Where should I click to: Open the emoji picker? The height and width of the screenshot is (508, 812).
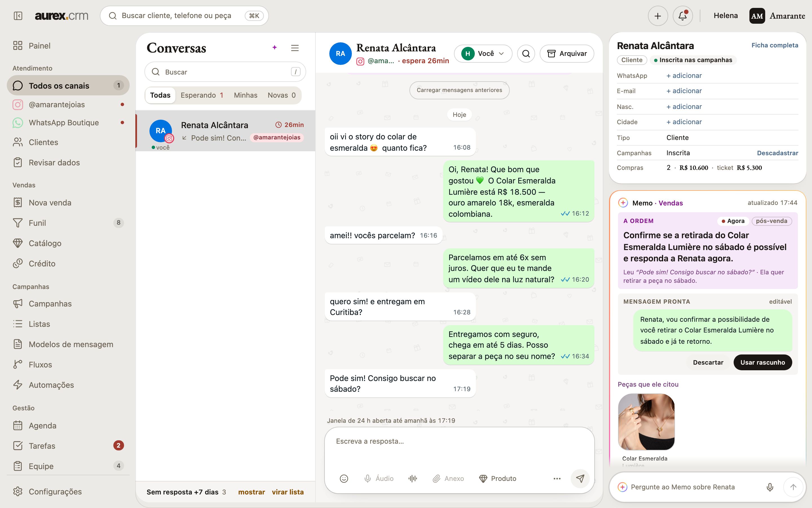click(344, 478)
